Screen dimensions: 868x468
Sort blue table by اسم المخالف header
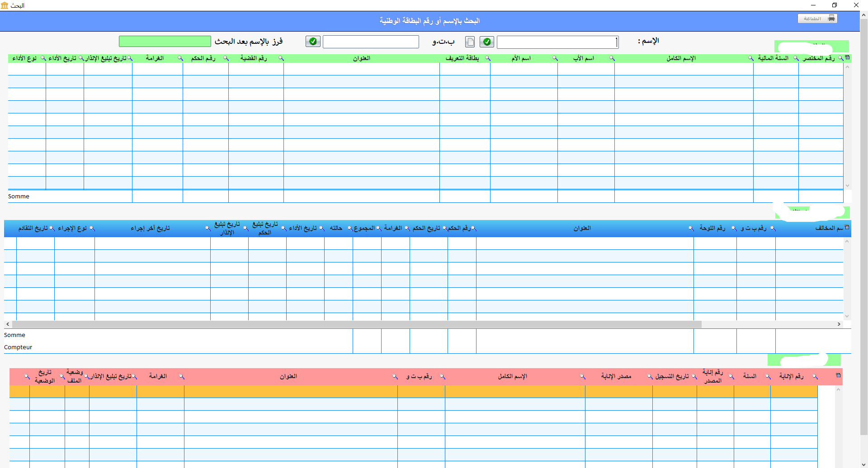point(829,228)
